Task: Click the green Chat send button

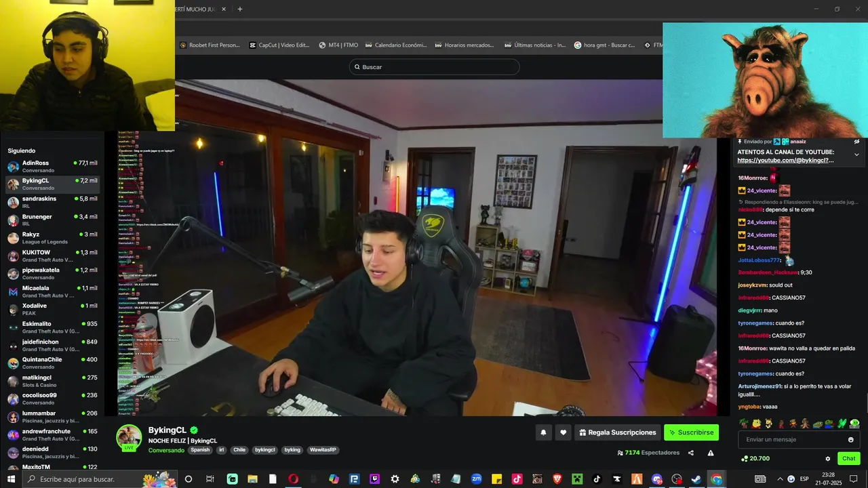Action: (x=849, y=459)
